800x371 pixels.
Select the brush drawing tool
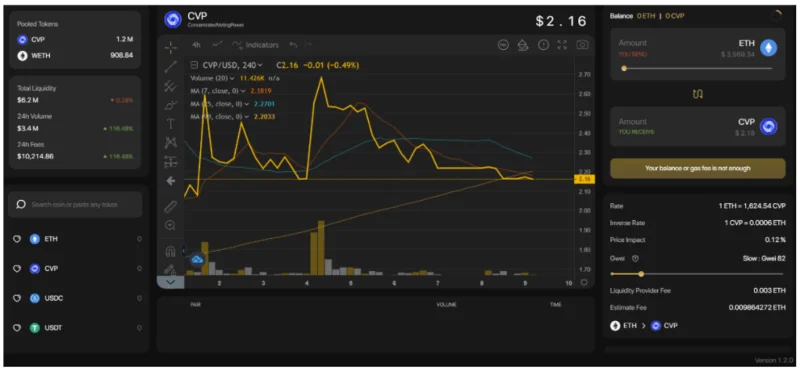[x=171, y=105]
